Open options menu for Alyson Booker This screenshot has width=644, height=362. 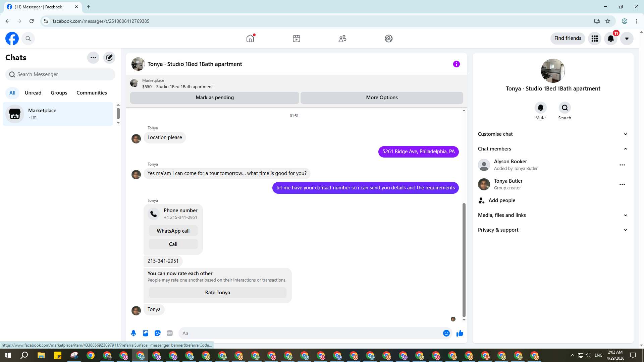tap(622, 165)
